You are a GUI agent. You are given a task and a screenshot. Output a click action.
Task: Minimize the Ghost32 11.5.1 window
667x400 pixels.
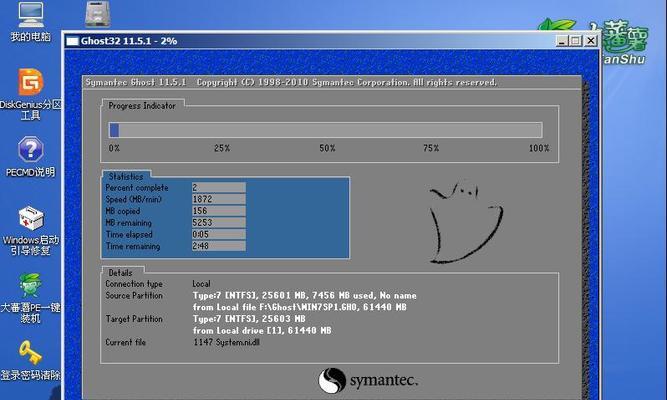pyautogui.click(x=562, y=41)
